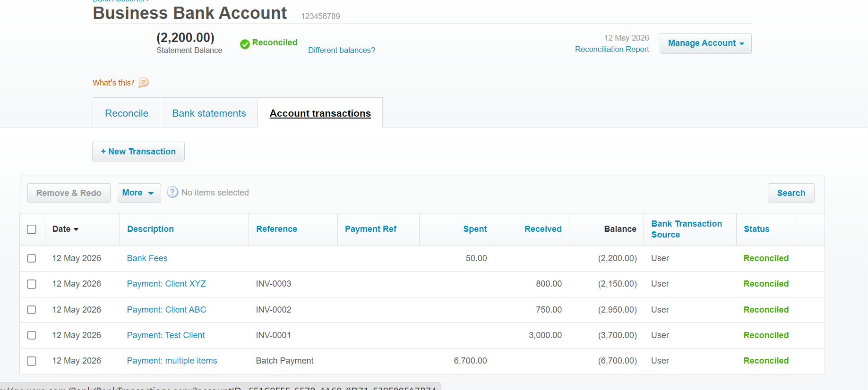This screenshot has width=868, height=390.
Task: Switch to the Reconcile tab
Action: coord(127,113)
